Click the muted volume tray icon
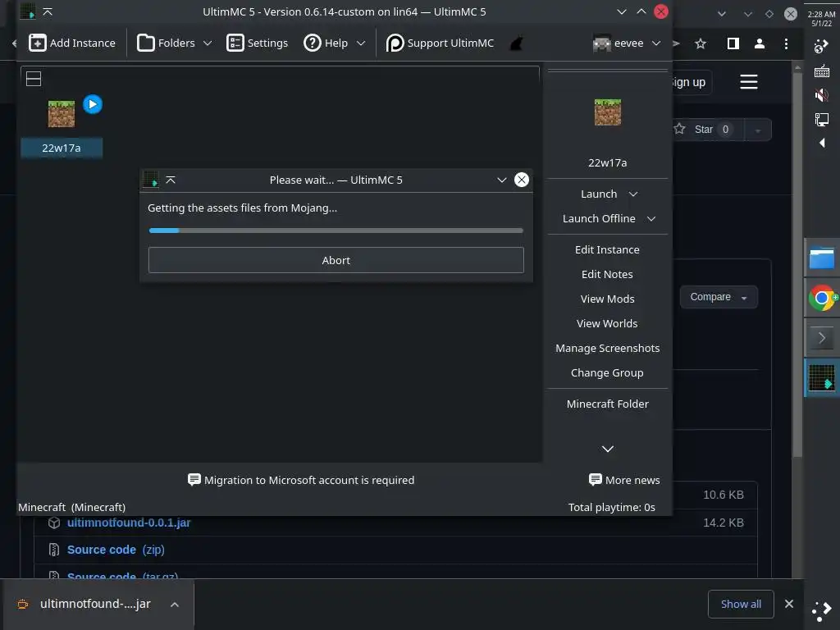This screenshot has height=630, width=840. 821,95
